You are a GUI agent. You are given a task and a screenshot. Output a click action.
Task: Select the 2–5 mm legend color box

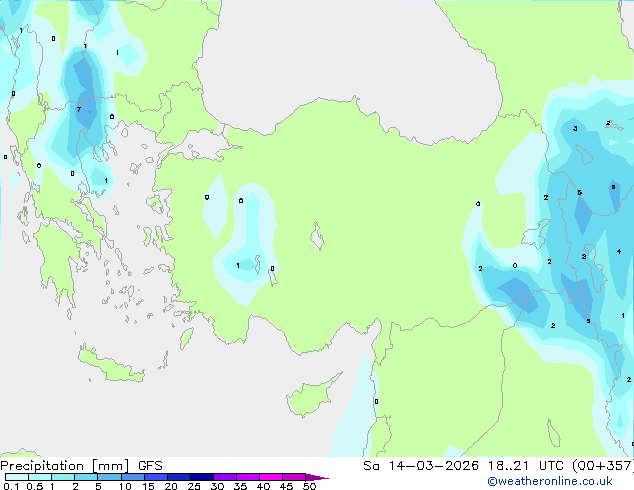87,477
